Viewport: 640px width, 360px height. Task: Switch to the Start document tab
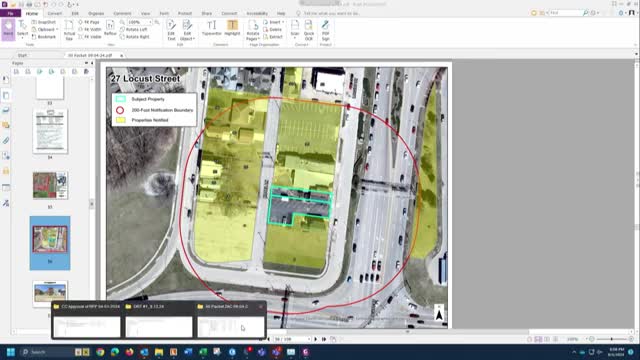(x=22, y=55)
